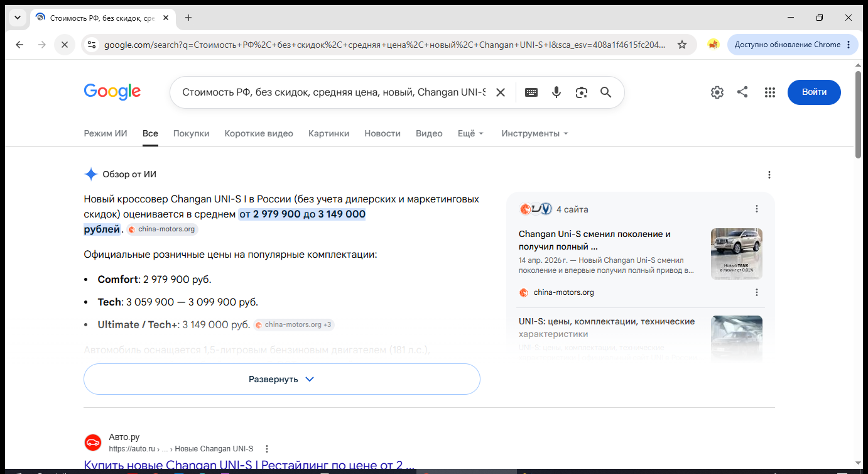
Task: Click the "4 сайта" sources label
Action: click(x=572, y=209)
